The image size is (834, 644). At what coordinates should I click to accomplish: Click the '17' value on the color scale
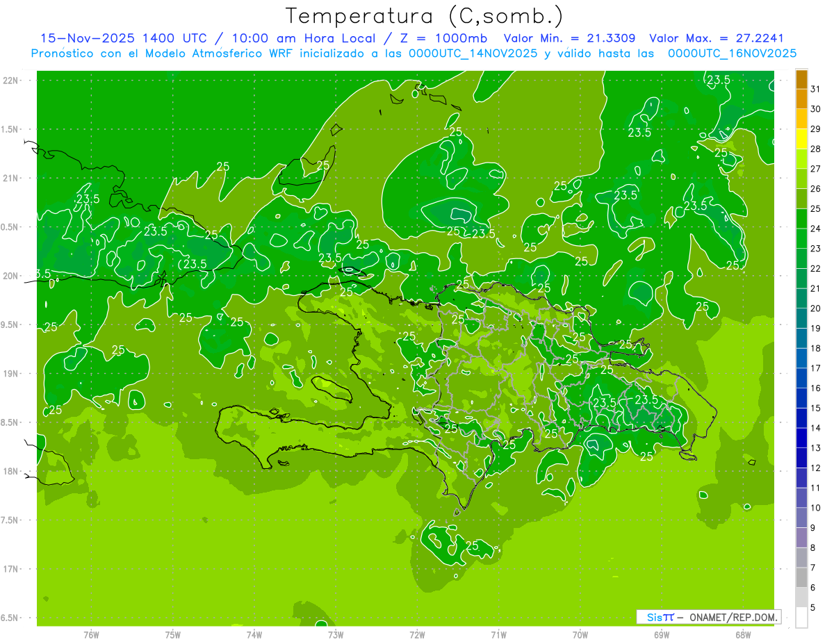click(x=816, y=368)
